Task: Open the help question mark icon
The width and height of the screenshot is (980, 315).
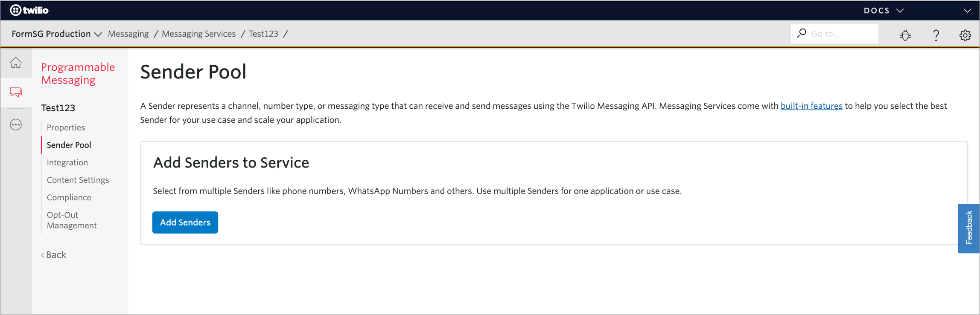Action: pyautogui.click(x=936, y=35)
